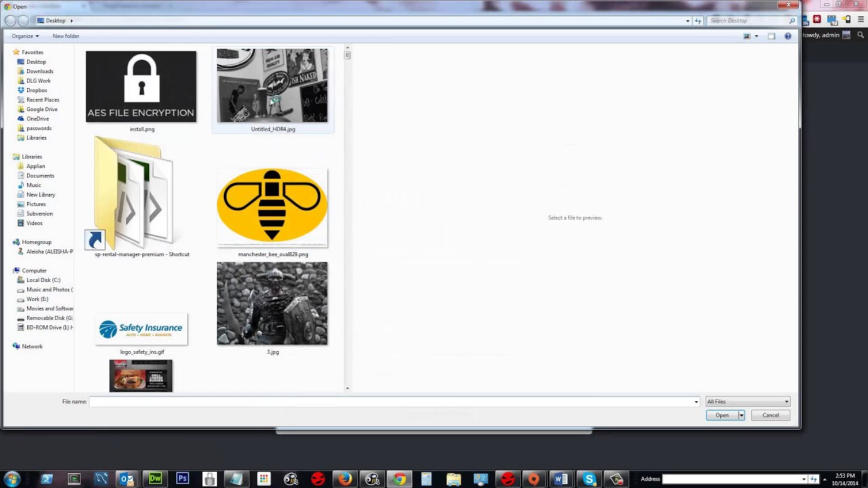Click the refresh icon beside address bar
Image resolution: width=868 pixels, height=488 pixels.
point(698,21)
